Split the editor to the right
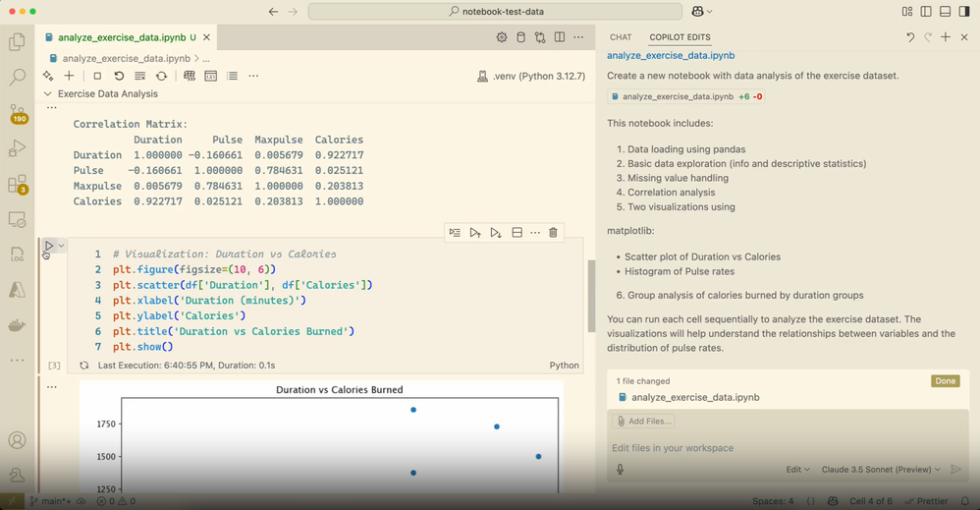 560,37
